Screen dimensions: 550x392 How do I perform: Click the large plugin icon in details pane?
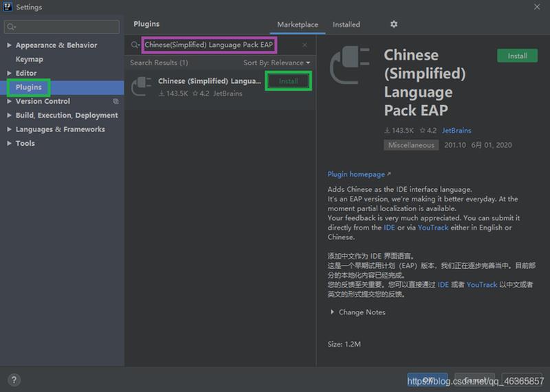click(349, 65)
